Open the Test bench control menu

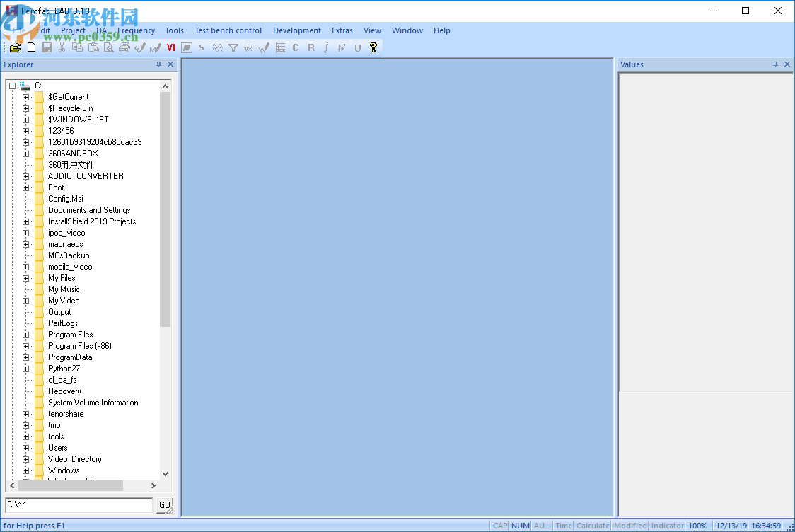[228, 30]
